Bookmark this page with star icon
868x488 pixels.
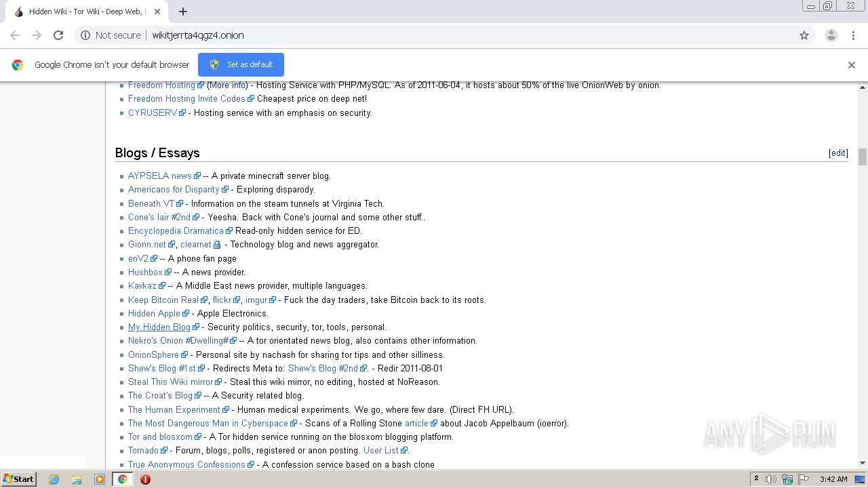[x=804, y=35]
